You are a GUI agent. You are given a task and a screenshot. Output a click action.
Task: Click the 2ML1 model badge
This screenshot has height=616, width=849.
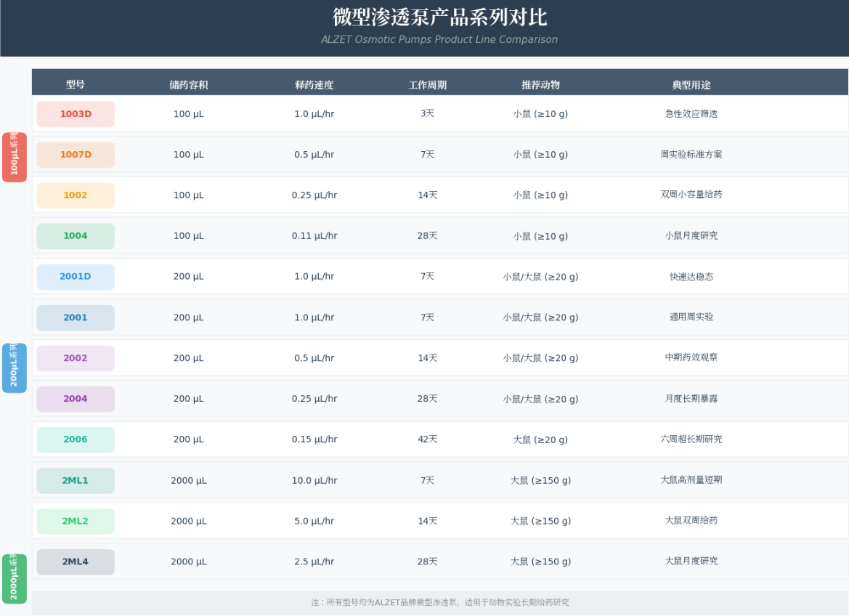click(75, 480)
